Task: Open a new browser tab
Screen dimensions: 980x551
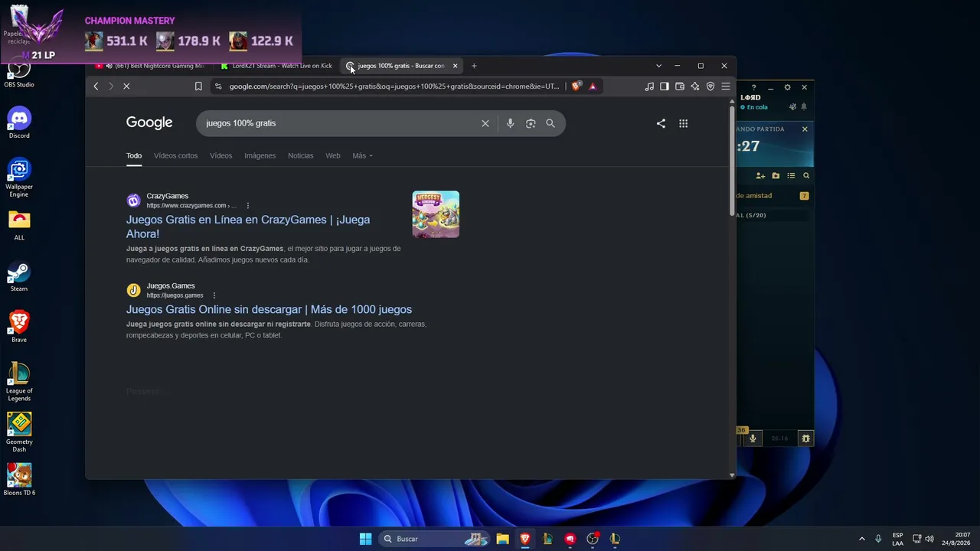Action: 474,66
